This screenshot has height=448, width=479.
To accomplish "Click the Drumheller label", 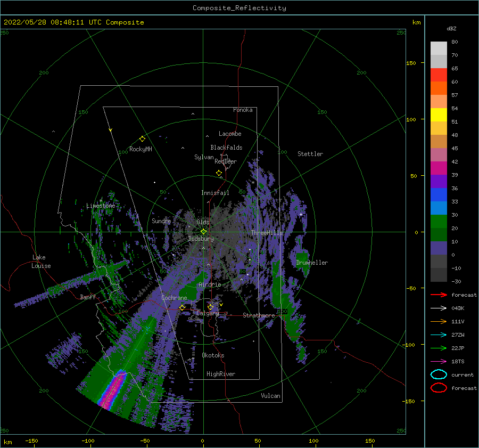I will 312,263.
